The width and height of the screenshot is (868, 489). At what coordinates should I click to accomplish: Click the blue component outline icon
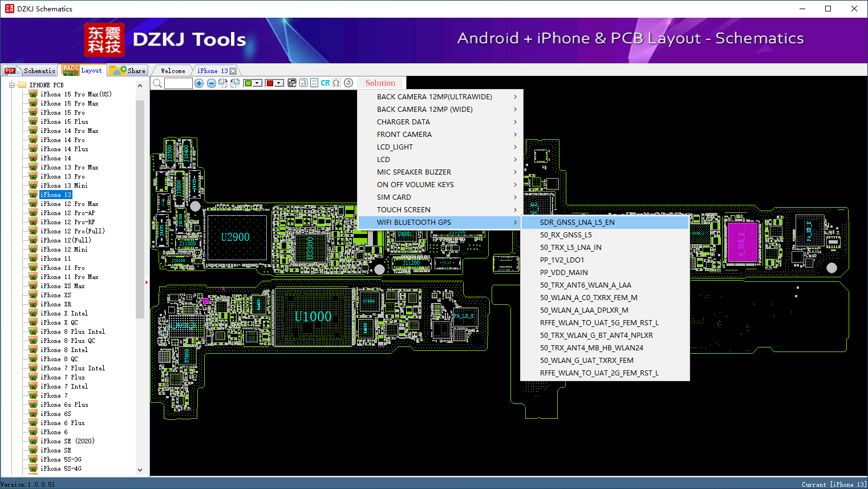(314, 83)
